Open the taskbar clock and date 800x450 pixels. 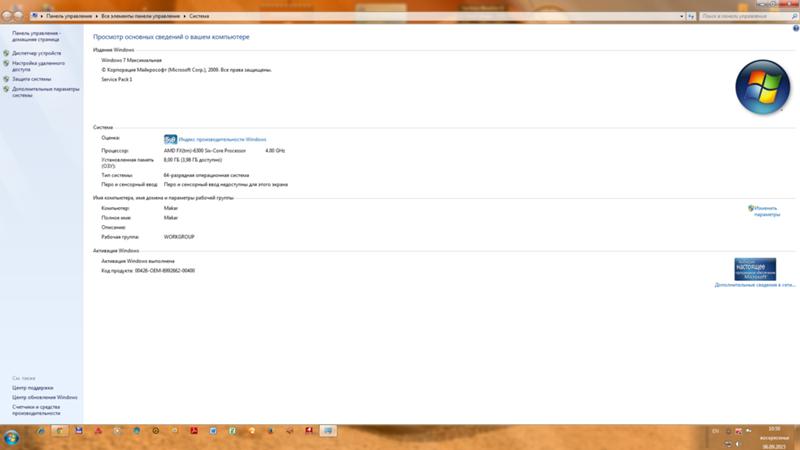click(773, 438)
